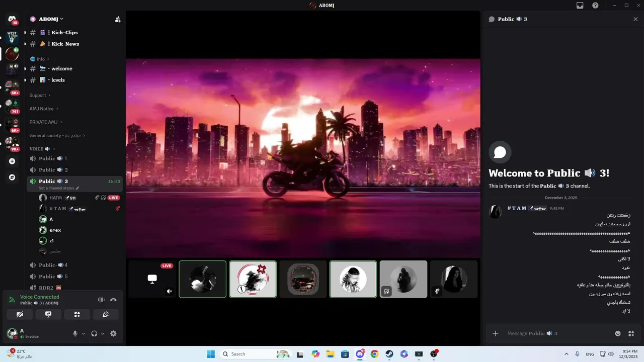Image resolution: width=644 pixels, height=362 pixels.
Task: Open levels channel
Action: [x=74, y=80]
